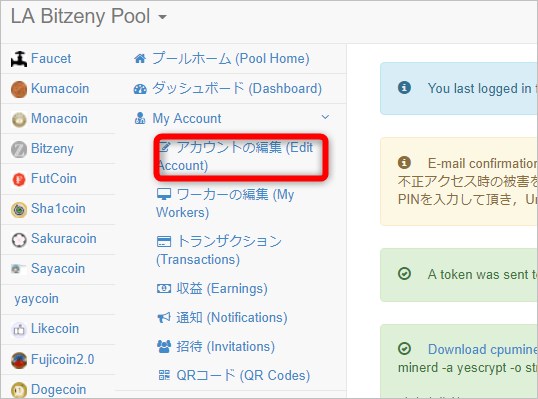Click the Sakuracoin flower icon
The height and width of the screenshot is (399, 538).
[x=19, y=240]
